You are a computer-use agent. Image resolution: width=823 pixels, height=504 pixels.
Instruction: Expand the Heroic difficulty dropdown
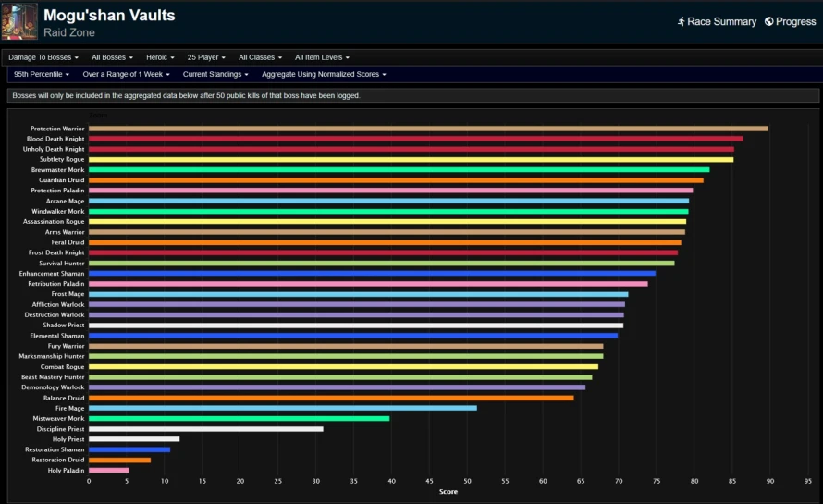click(x=160, y=57)
